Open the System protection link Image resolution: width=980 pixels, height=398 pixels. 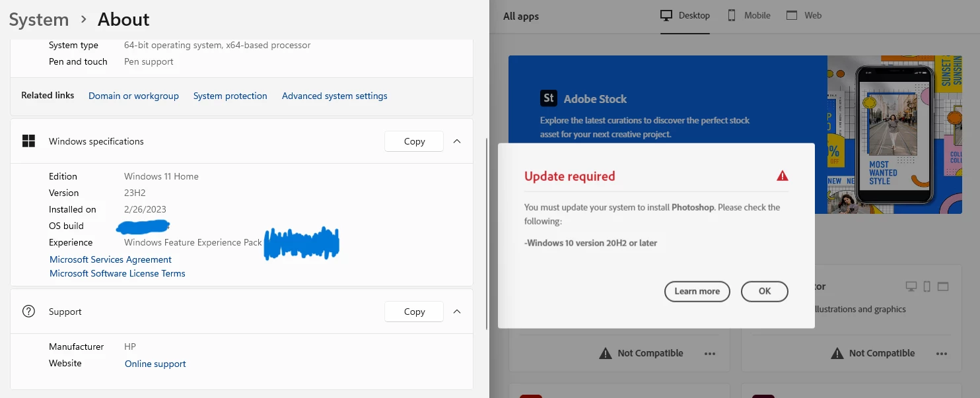pyautogui.click(x=230, y=96)
